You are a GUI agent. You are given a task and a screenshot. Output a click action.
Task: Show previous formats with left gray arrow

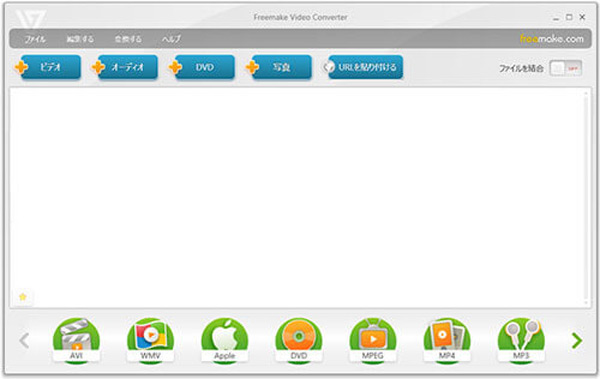(x=24, y=341)
